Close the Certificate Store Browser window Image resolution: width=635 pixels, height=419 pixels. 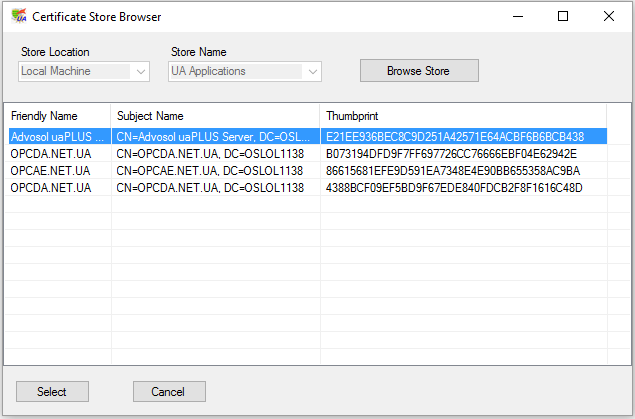point(609,17)
